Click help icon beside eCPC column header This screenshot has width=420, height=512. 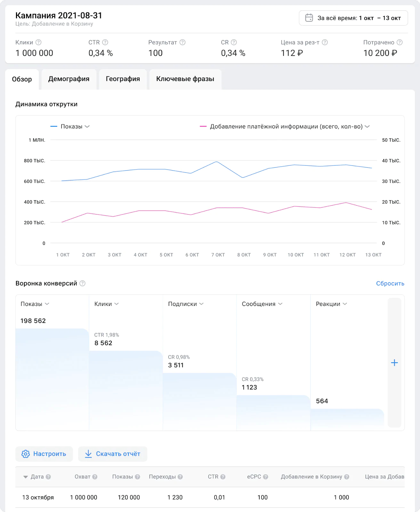(x=265, y=477)
